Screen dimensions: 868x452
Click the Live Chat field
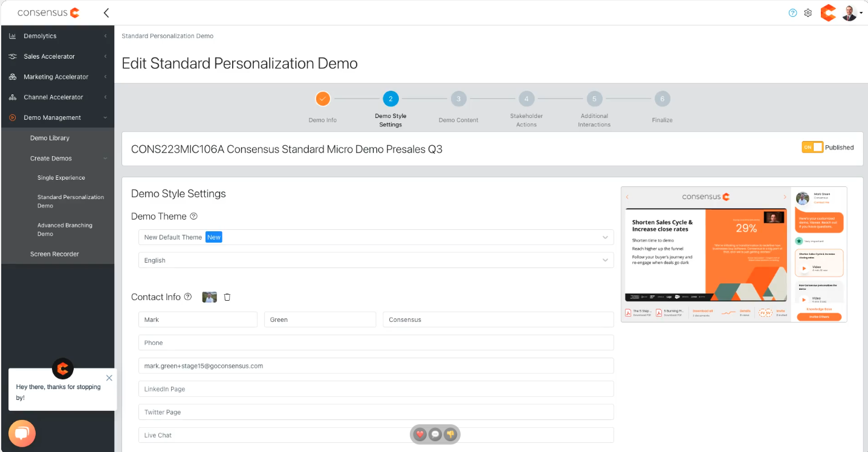[x=376, y=435]
